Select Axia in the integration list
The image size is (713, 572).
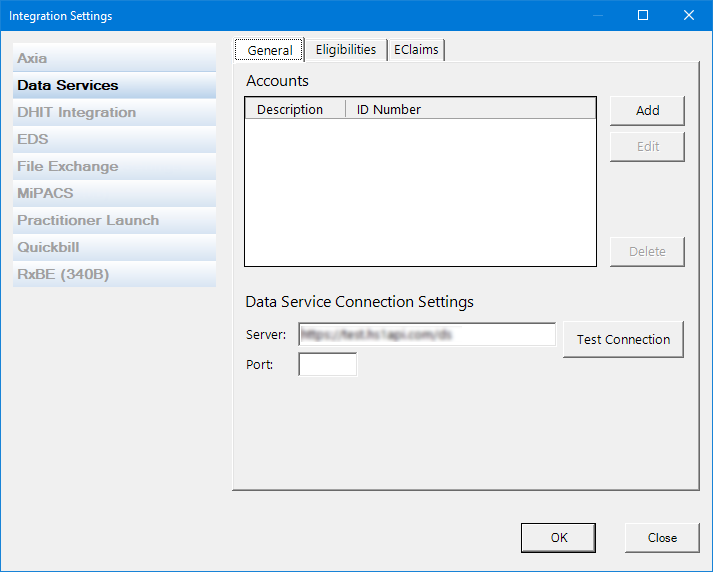pos(114,58)
